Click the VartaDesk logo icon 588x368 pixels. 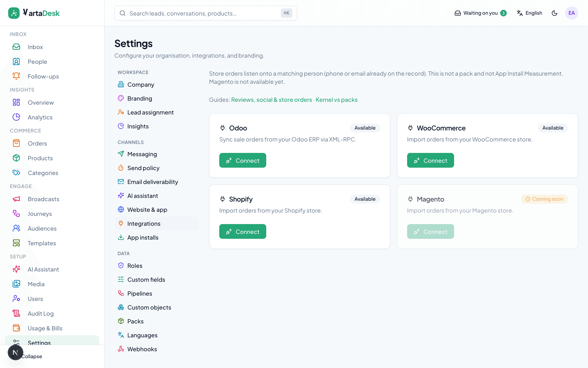[14, 13]
